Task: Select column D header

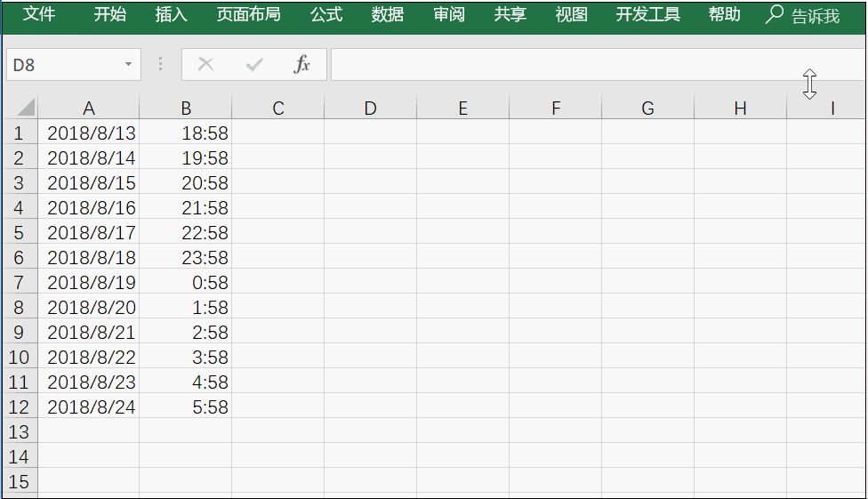Action: (370, 108)
